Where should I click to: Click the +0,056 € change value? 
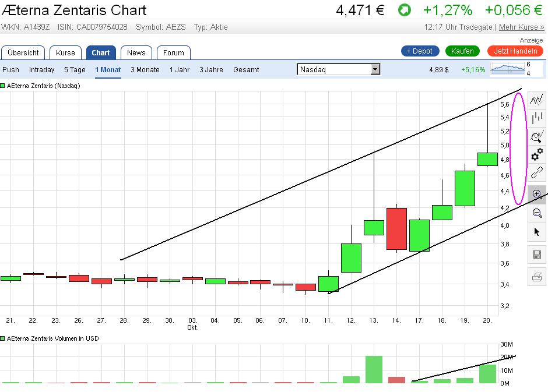pyautogui.click(x=514, y=10)
